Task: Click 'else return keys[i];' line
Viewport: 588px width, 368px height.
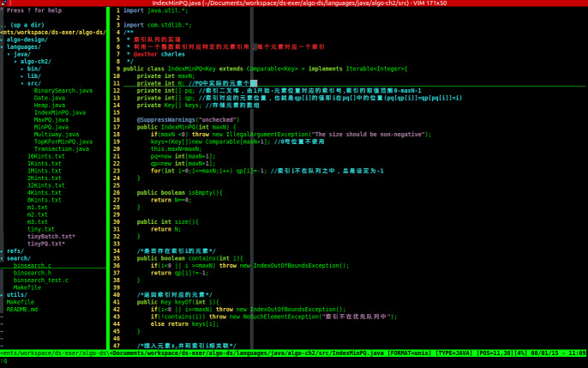Action: click(185, 323)
